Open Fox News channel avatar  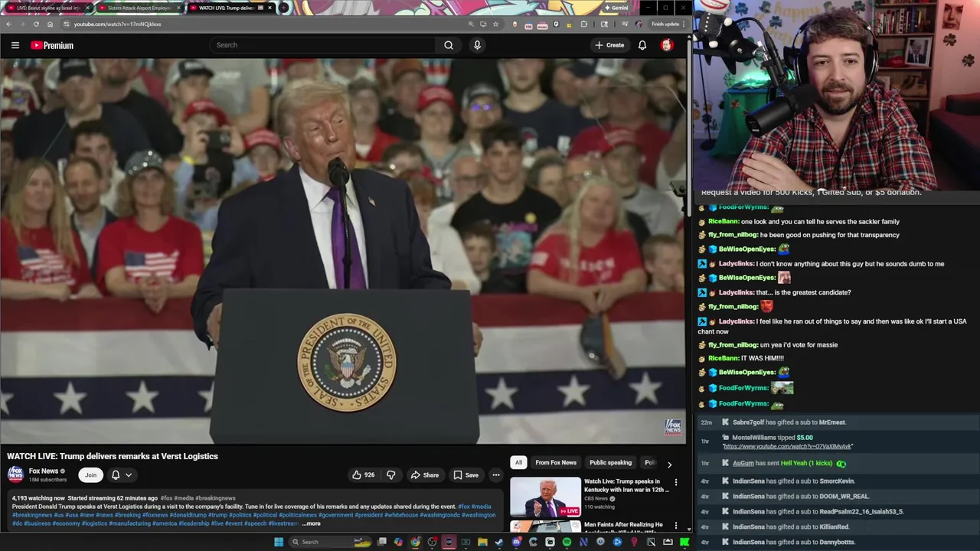point(15,474)
